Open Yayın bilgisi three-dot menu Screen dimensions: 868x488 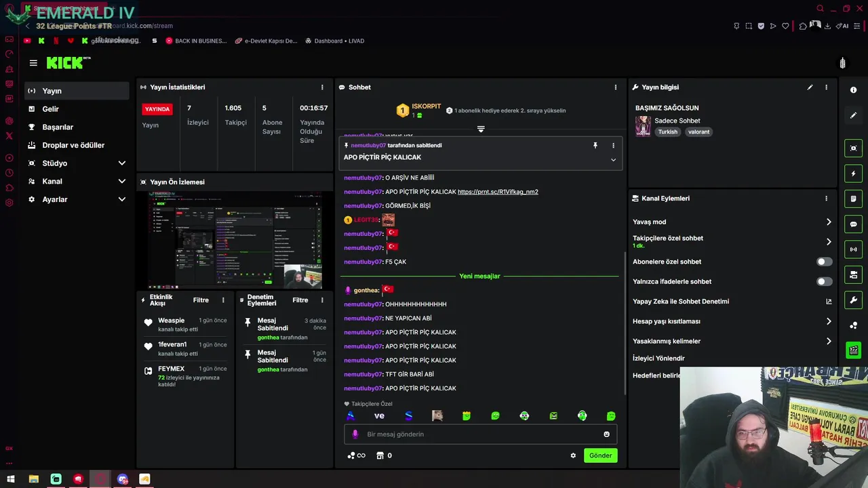tap(826, 87)
